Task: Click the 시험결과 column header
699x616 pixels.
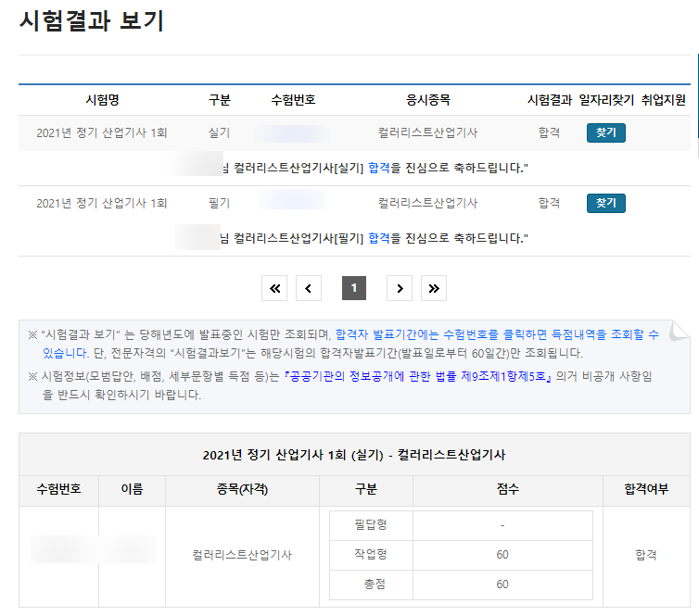Action: (549, 100)
